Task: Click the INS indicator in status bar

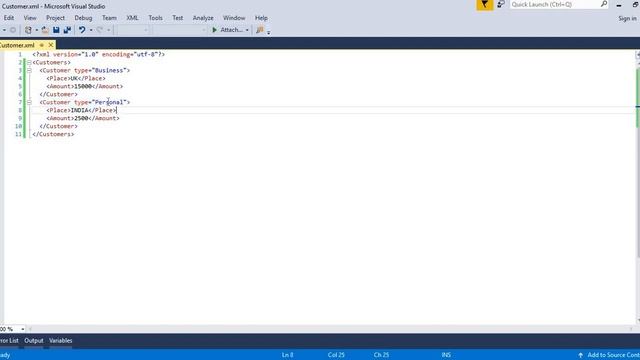Action: (x=446, y=355)
